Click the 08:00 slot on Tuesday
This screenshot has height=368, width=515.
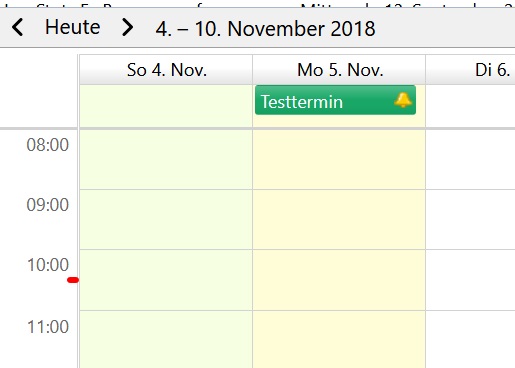[471, 159]
